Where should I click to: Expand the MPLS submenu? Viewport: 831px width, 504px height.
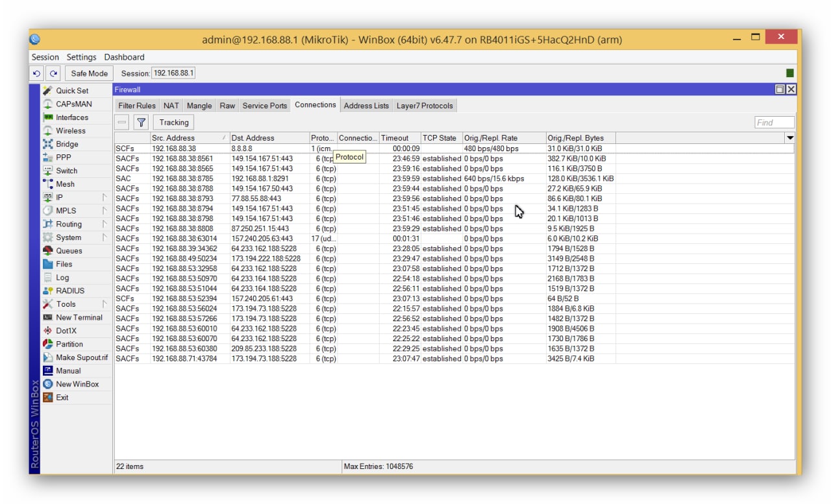pos(104,210)
